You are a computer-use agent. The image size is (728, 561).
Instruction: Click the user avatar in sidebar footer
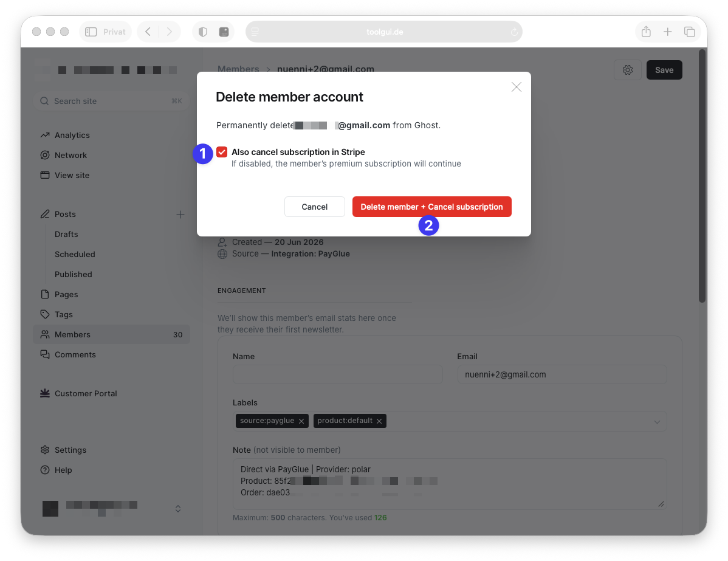50,509
